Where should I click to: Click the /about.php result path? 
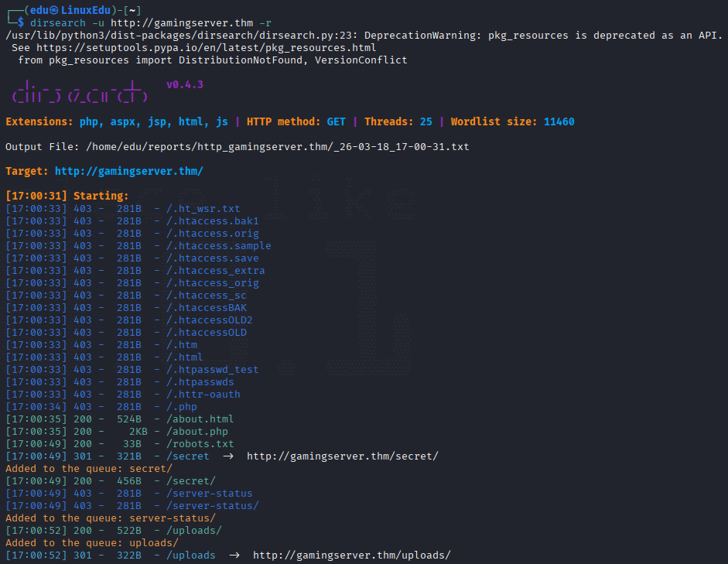coord(197,432)
